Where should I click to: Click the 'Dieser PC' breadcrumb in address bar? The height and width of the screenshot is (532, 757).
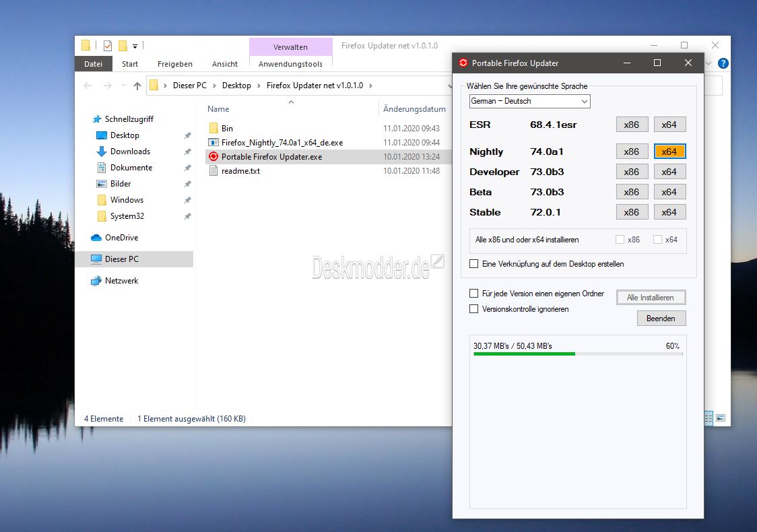(x=190, y=86)
